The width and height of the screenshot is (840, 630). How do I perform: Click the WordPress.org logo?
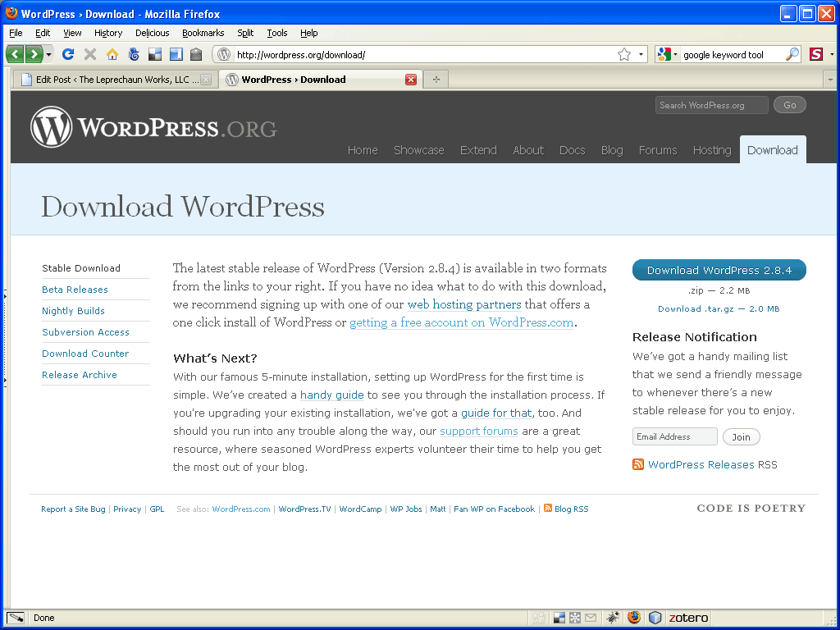coord(153,127)
